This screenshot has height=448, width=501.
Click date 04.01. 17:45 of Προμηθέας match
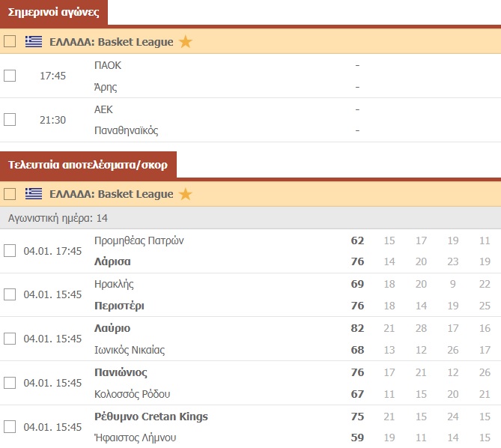coord(52,251)
